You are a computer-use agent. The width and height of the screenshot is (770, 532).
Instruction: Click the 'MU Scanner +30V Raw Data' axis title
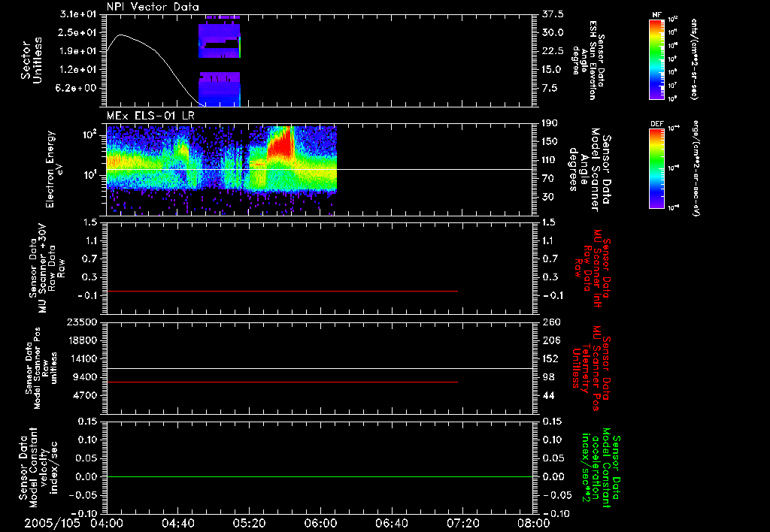(47, 268)
